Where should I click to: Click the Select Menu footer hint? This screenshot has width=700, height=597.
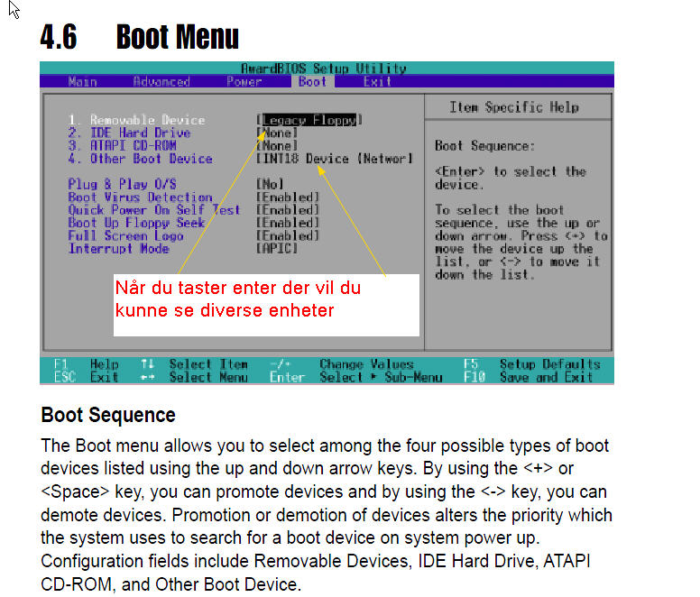[194, 378]
